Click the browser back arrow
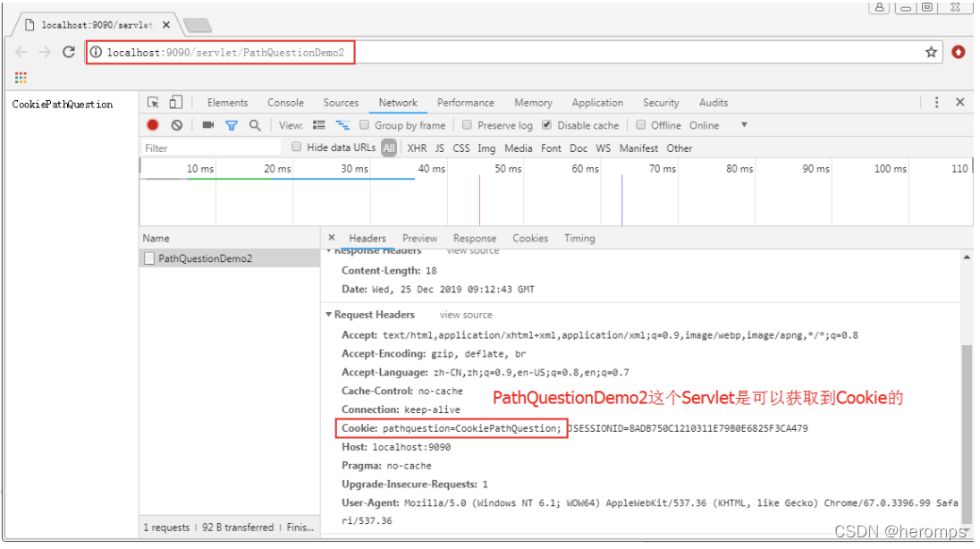Viewport: 980px width, 549px height. [21, 52]
